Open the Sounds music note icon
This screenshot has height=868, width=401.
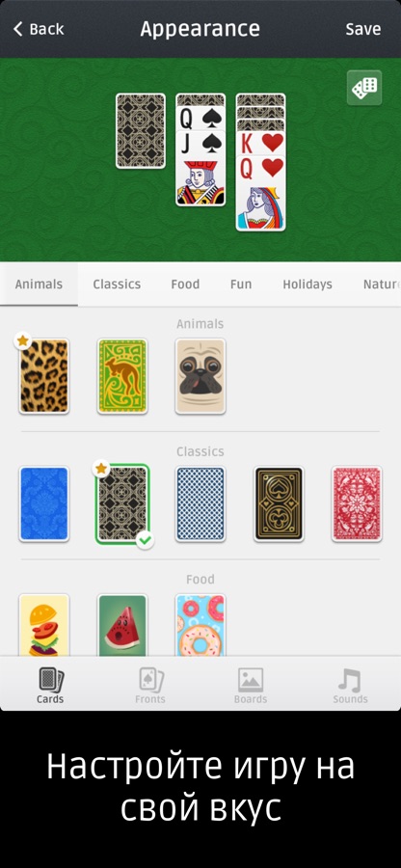[350, 680]
